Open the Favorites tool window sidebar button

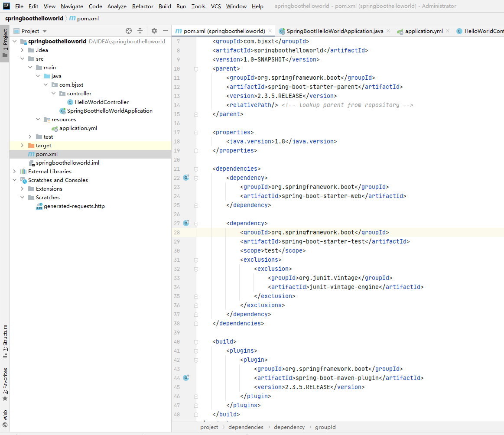(5, 384)
